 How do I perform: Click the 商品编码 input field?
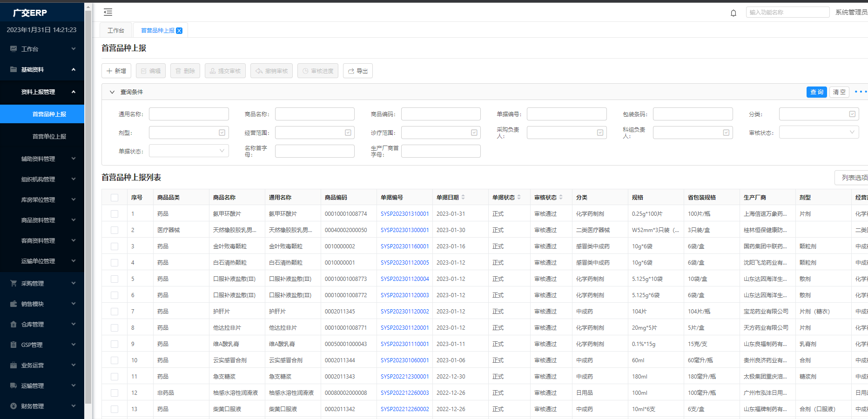coord(441,114)
